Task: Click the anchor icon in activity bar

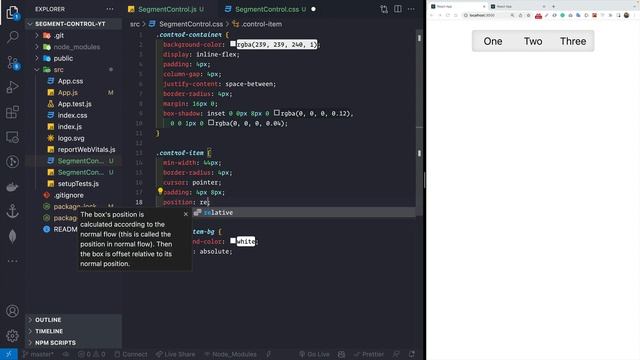Action: 13,211
